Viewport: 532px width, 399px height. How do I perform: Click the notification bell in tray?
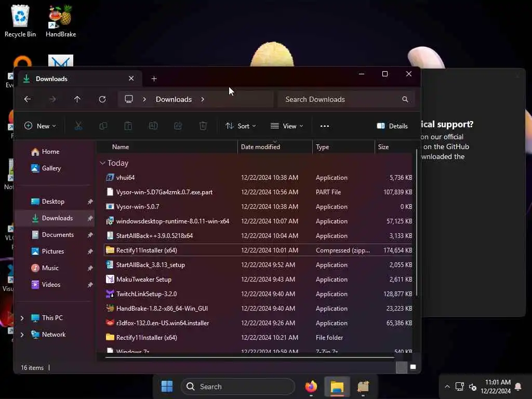pos(518,387)
